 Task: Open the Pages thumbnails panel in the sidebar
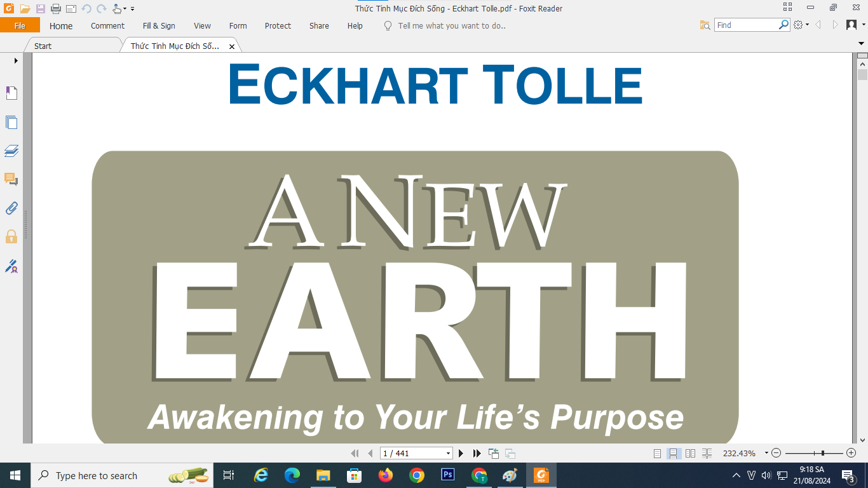pyautogui.click(x=11, y=122)
